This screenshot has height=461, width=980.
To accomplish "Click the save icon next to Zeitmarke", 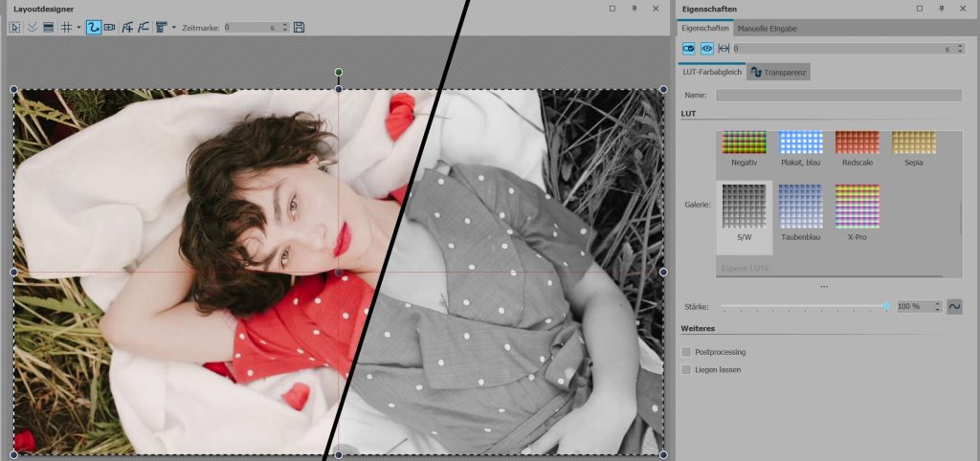I will 300,28.
